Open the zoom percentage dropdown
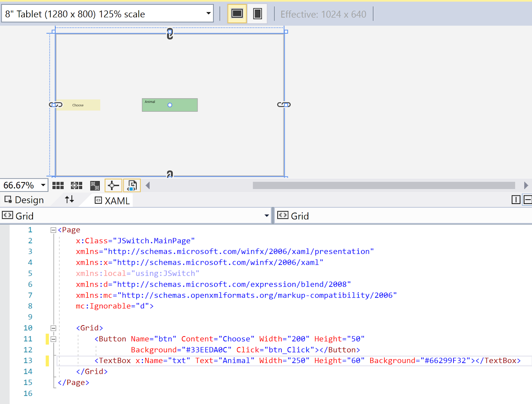532x404 pixels. coord(43,185)
